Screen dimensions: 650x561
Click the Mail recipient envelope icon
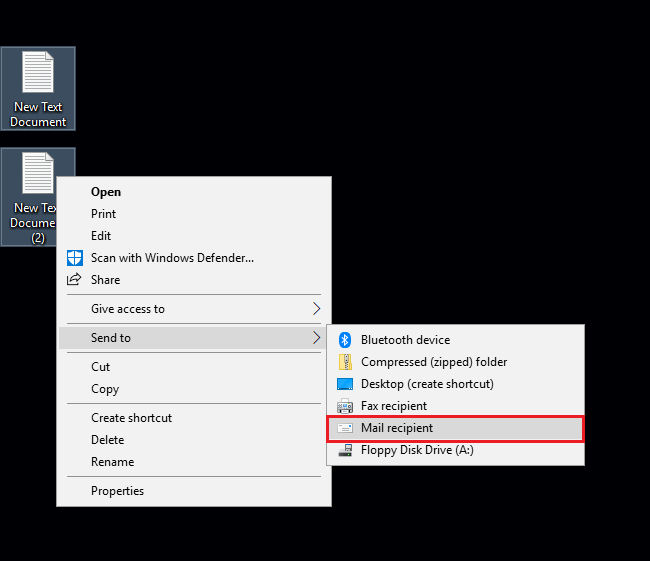pos(345,428)
